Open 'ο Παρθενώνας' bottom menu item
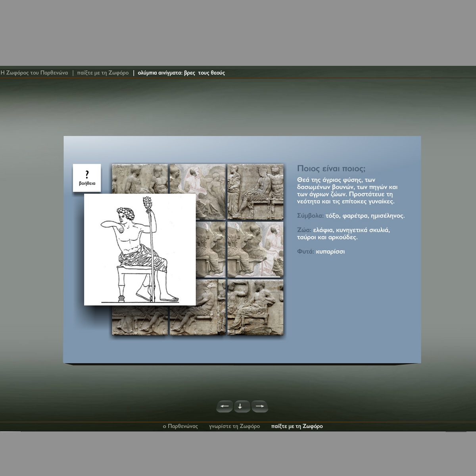Viewport: 476px width, 476px height. click(x=180, y=426)
